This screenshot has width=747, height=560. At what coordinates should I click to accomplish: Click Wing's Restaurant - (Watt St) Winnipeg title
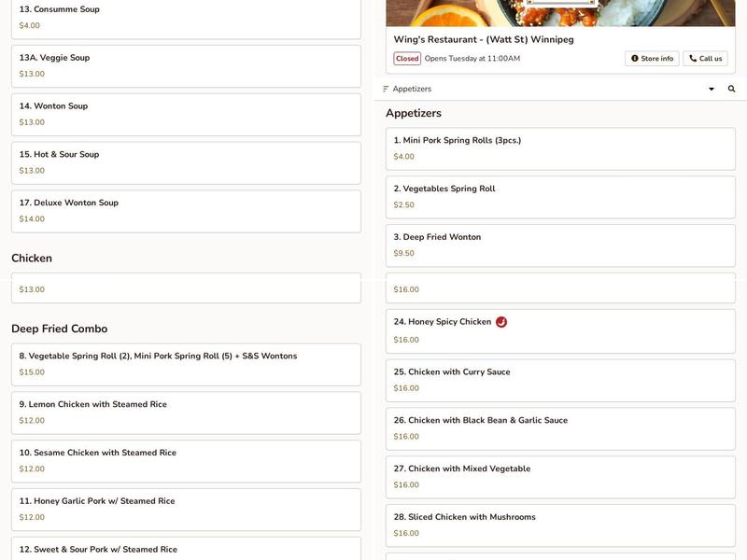(484, 39)
